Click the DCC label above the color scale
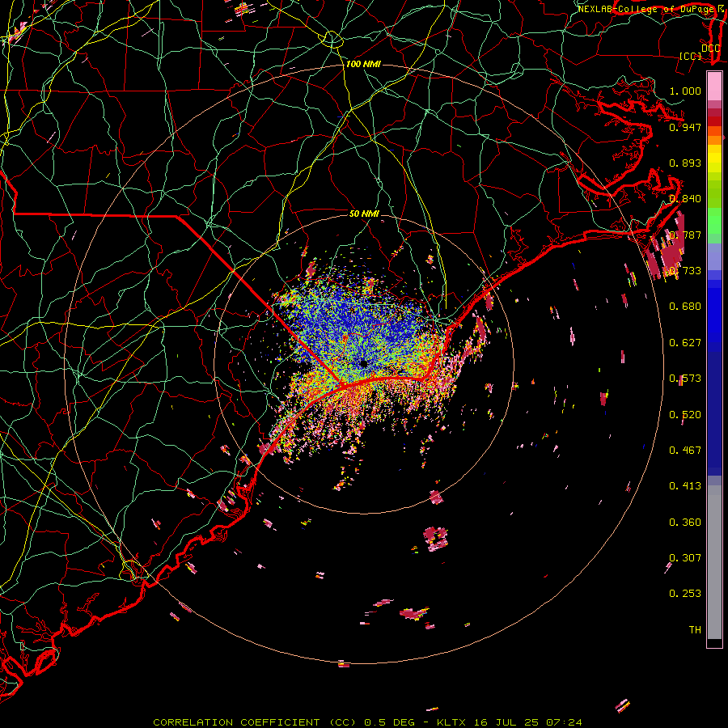 [x=710, y=49]
